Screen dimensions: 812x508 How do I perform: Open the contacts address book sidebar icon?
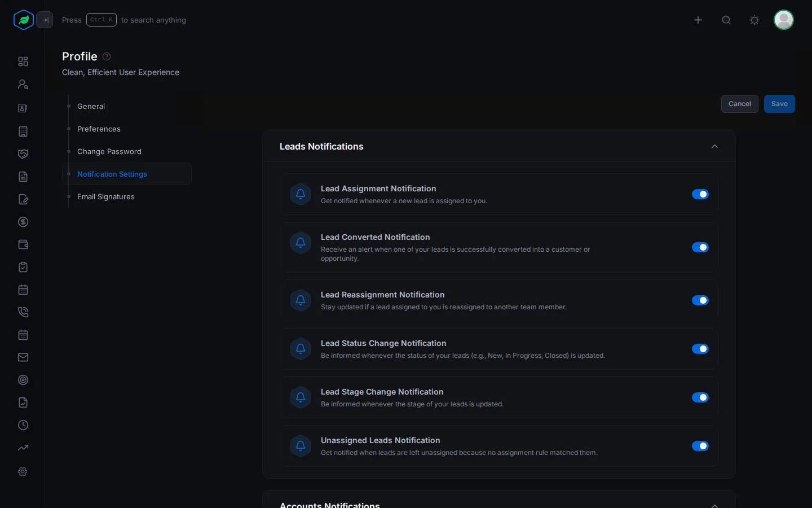23,108
